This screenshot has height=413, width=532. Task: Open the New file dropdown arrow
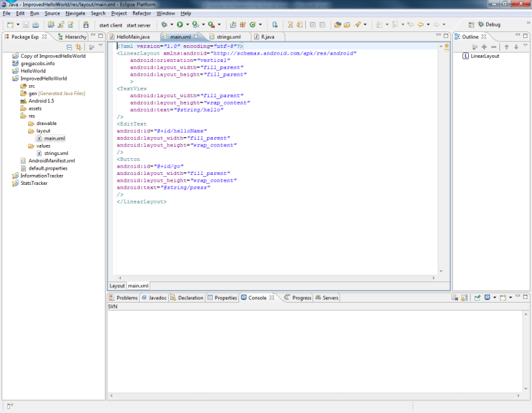point(17,25)
